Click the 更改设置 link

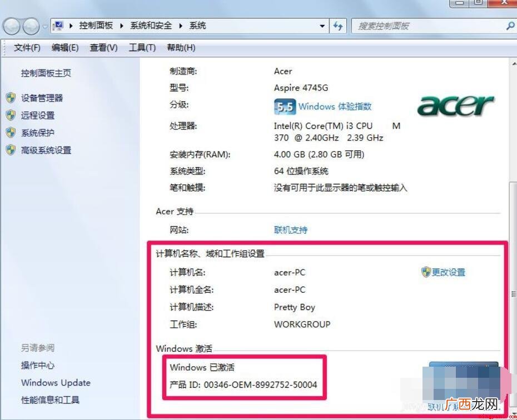pos(449,272)
